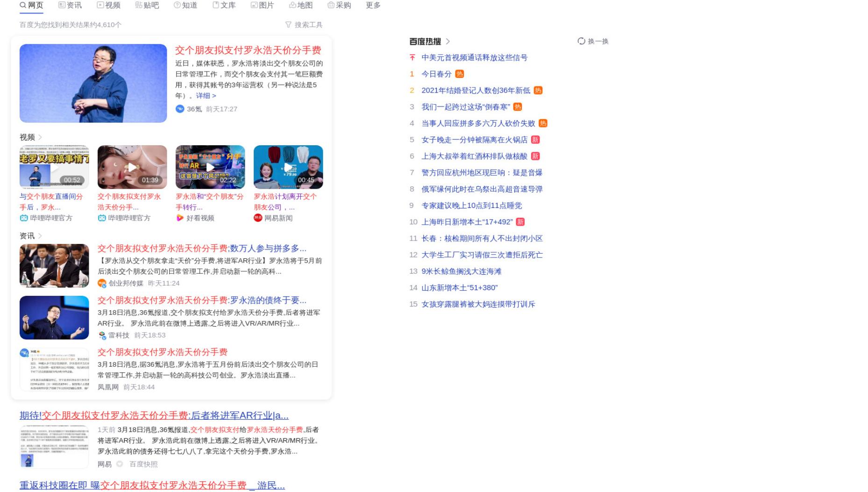Viewport: 868px width, 492px height.
Task: Open the 凤凰网 news headline link
Action: click(x=163, y=352)
